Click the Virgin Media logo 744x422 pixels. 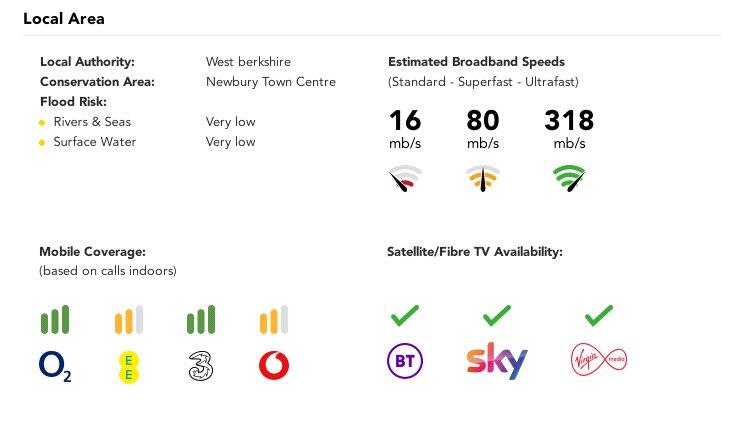pos(598,359)
